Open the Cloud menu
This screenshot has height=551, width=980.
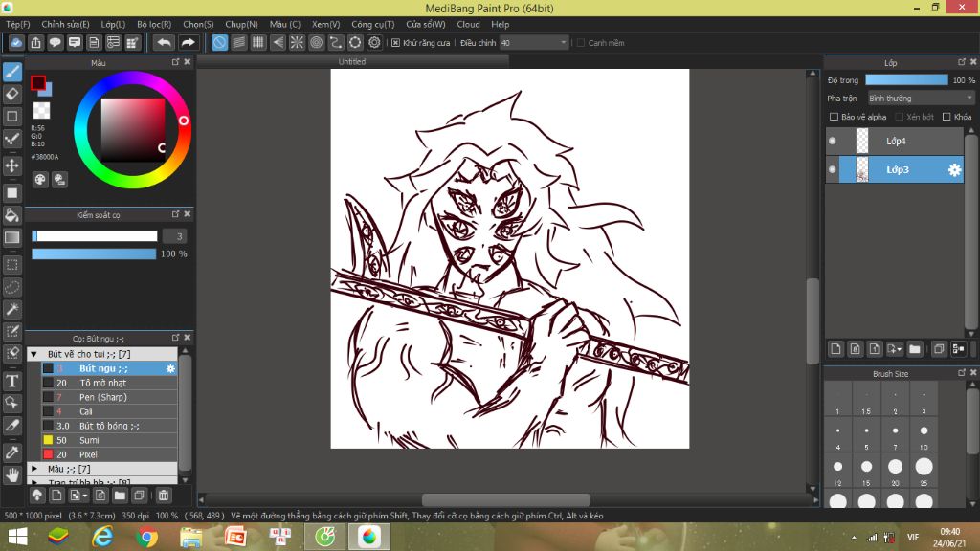point(468,24)
